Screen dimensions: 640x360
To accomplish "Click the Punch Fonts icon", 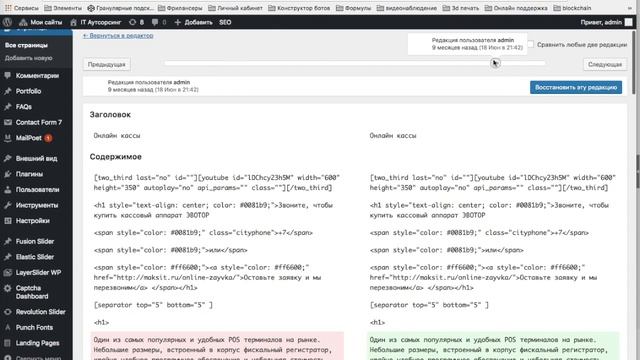I will click(7, 327).
